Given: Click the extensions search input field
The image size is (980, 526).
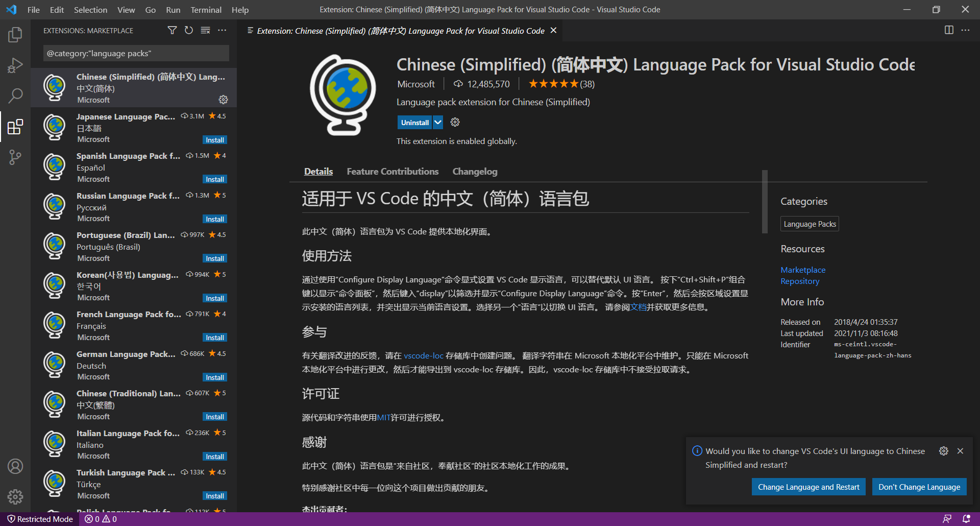Looking at the screenshot, I should pyautogui.click(x=136, y=53).
